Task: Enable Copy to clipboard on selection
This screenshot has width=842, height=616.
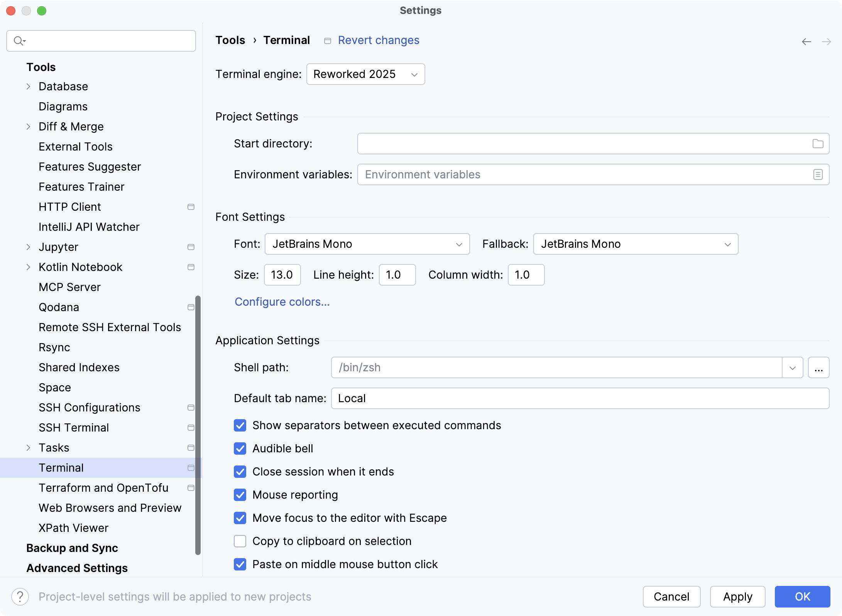Action: [x=240, y=541]
